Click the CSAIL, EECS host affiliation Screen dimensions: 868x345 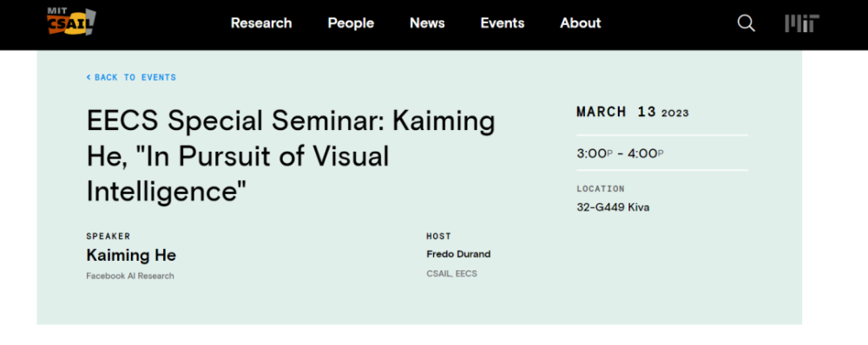pyautogui.click(x=451, y=274)
